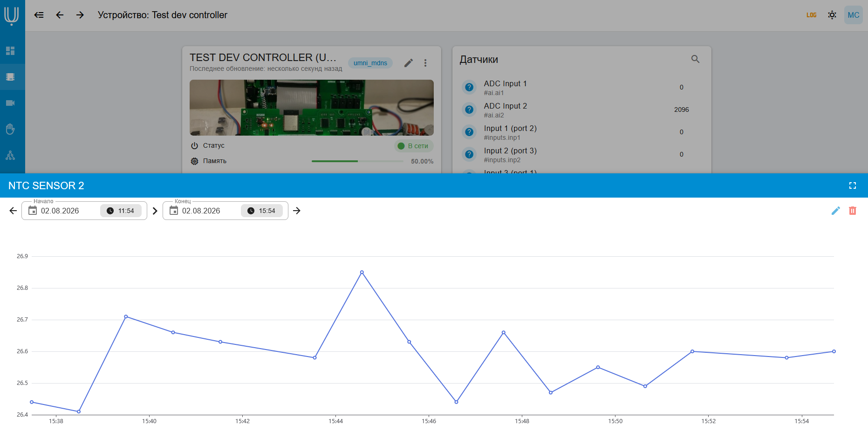The width and height of the screenshot is (868, 439).
Task: Toggle fullscreen for NTC SENSOR 2 panel
Action: [853, 185]
